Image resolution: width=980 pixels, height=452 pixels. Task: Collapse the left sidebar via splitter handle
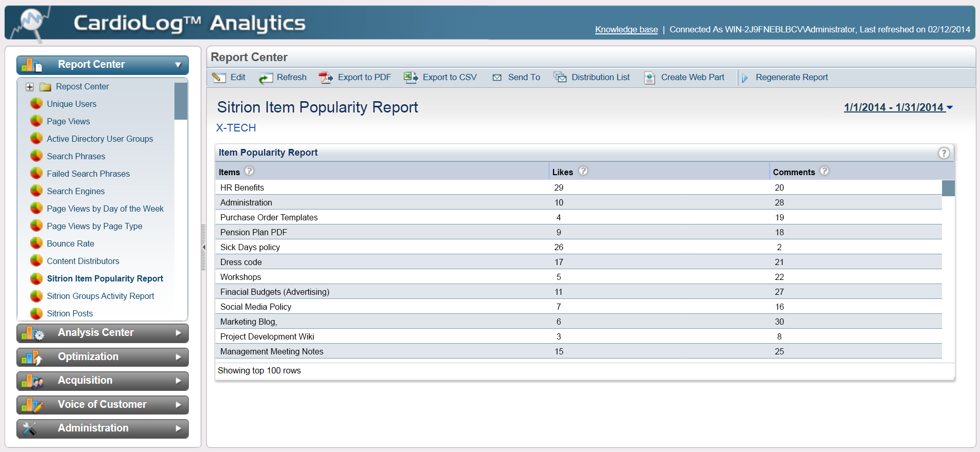[204, 247]
